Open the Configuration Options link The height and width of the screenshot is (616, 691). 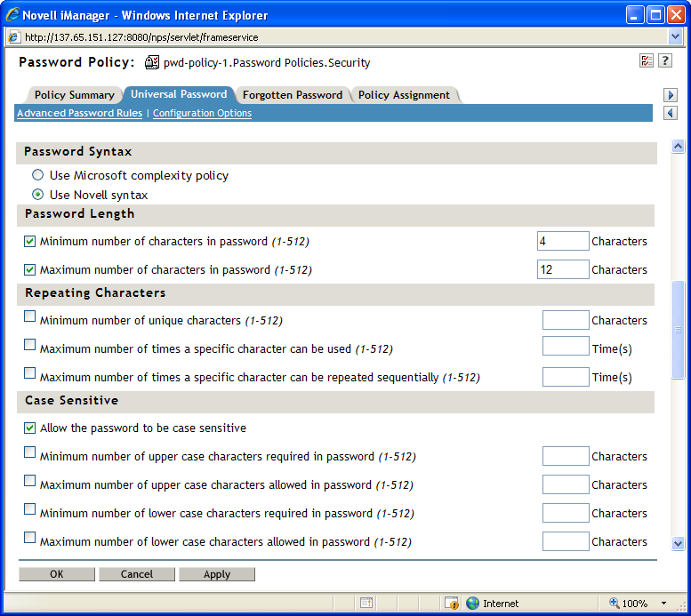tap(202, 113)
